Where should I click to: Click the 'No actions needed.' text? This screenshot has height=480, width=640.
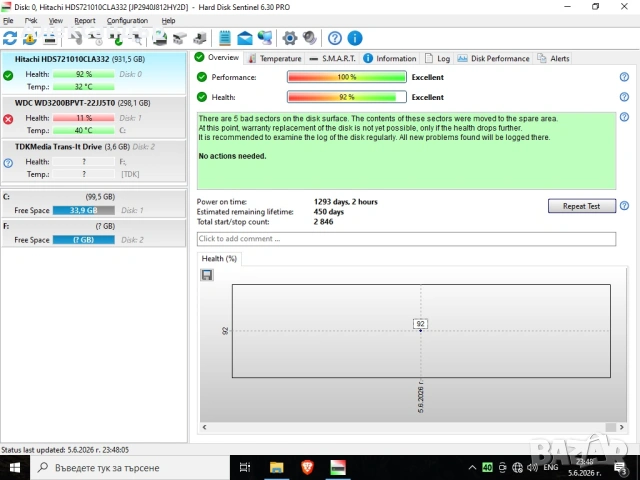coord(232,156)
